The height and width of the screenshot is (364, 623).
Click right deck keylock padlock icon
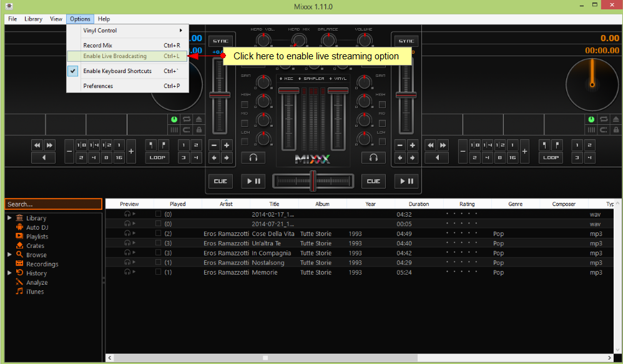616,129
